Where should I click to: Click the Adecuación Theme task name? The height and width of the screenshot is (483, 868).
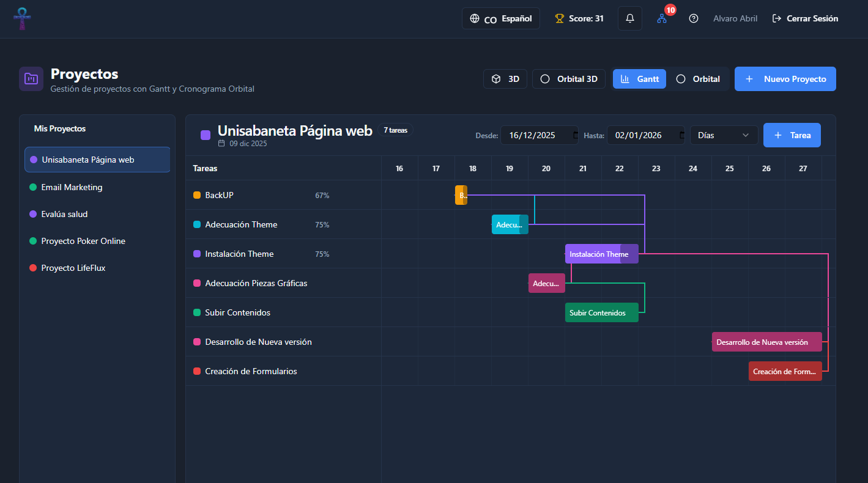pos(242,224)
